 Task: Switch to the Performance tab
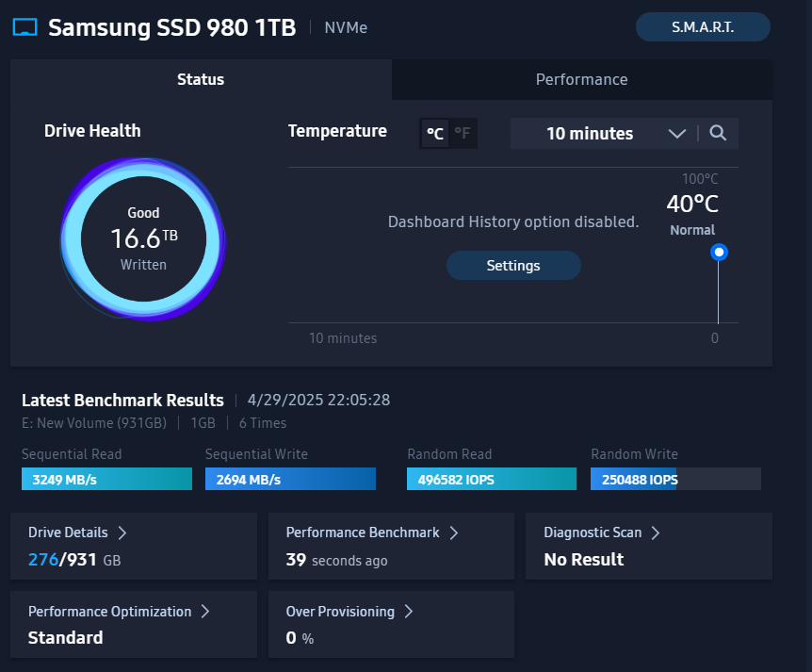click(x=582, y=79)
